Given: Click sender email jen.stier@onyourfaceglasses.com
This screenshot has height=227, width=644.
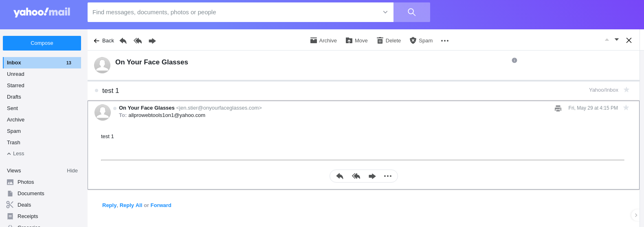Looking at the screenshot, I should (x=219, y=108).
